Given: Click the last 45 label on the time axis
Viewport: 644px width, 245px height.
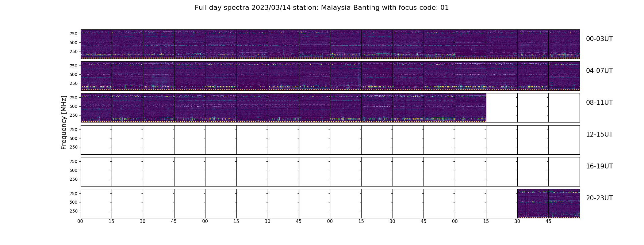Looking at the screenshot, I should (548, 221).
